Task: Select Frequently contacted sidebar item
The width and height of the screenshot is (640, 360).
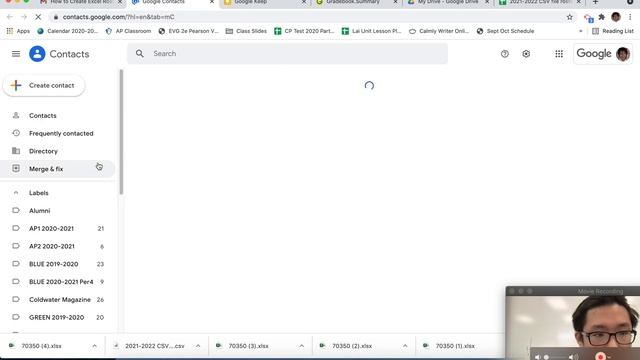Action: [x=58, y=133]
